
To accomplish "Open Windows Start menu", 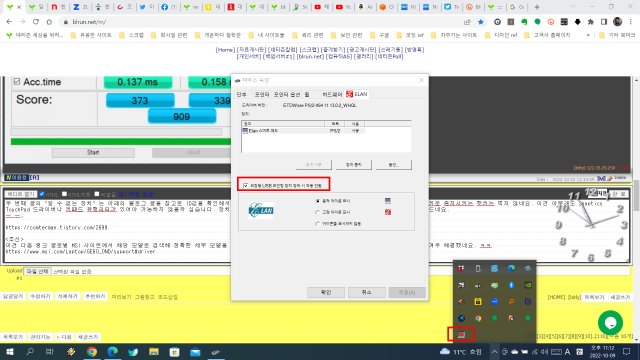I will (10, 351).
